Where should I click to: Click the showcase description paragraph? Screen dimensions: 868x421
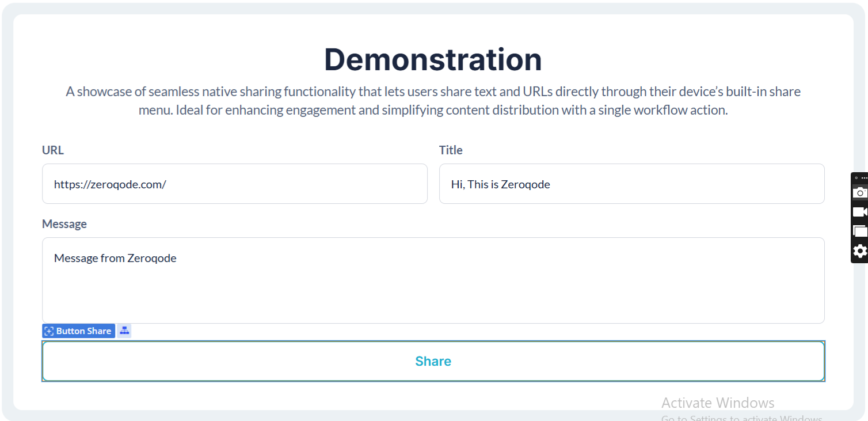pyautogui.click(x=433, y=101)
